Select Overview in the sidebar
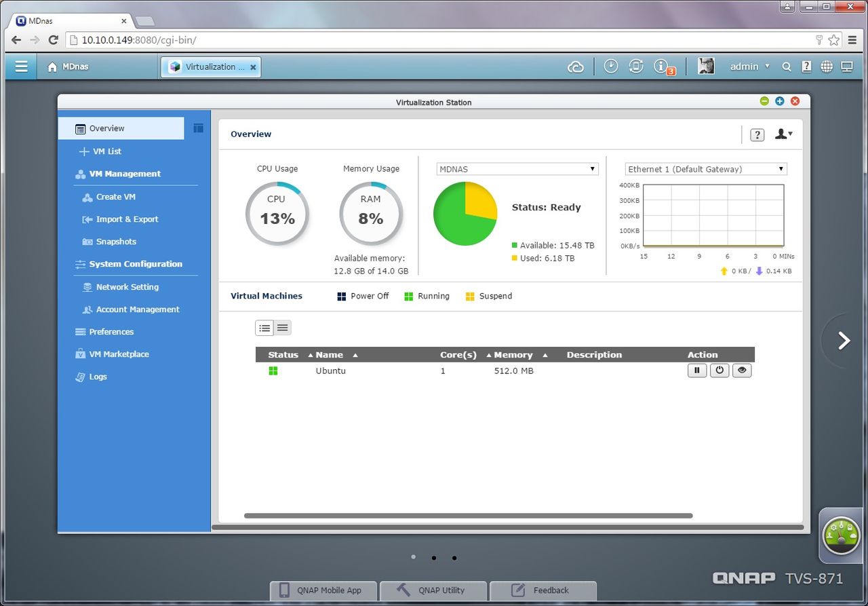This screenshot has width=868, height=606. coord(121,128)
